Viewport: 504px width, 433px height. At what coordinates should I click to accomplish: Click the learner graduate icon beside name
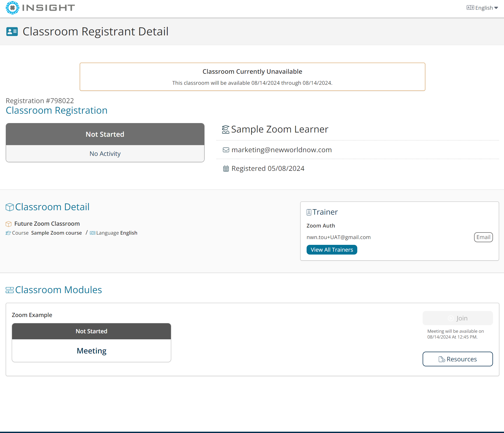(x=225, y=129)
